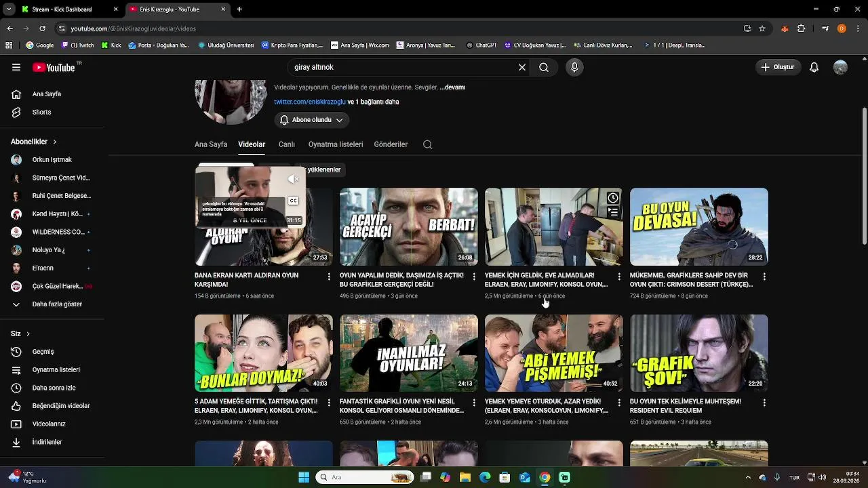Switch to the Gönderiler channel tab
This screenshot has width=868, height=488.
(x=391, y=144)
